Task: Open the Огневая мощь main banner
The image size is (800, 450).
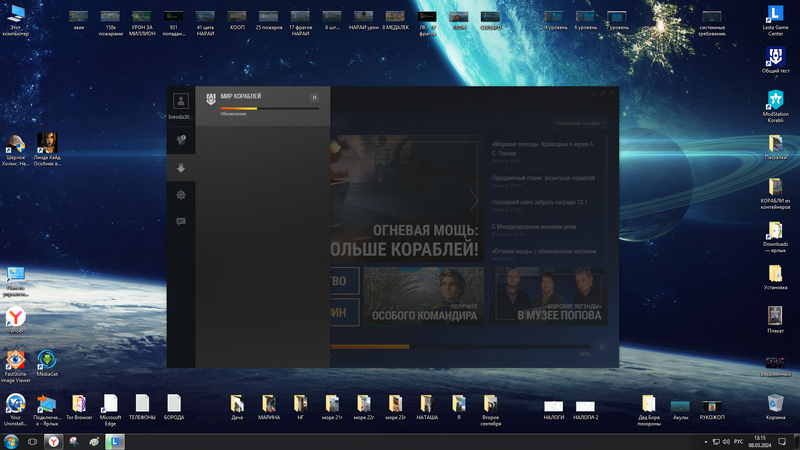Action: pyautogui.click(x=407, y=198)
